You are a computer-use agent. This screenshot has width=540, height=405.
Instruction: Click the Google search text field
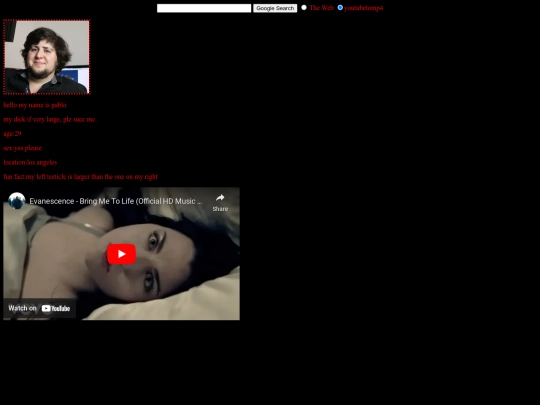(204, 8)
